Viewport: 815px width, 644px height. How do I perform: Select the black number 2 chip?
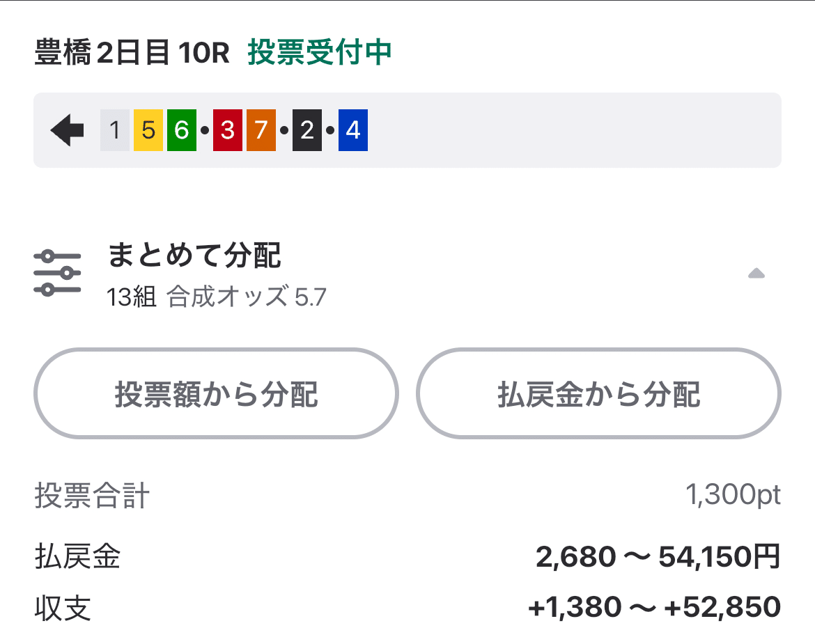pos(306,129)
